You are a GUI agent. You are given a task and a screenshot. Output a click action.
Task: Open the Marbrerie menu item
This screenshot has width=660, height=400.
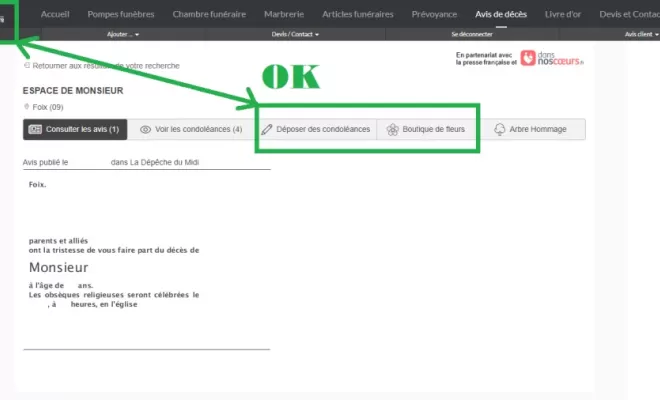(284, 14)
